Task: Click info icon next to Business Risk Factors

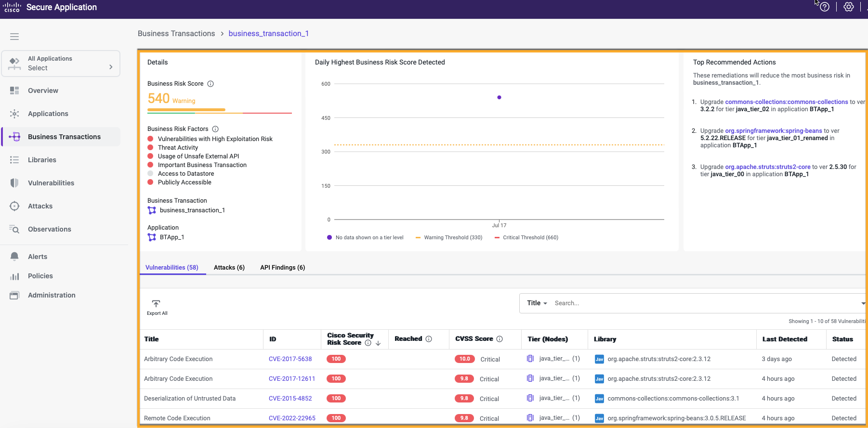Action: 215,129
